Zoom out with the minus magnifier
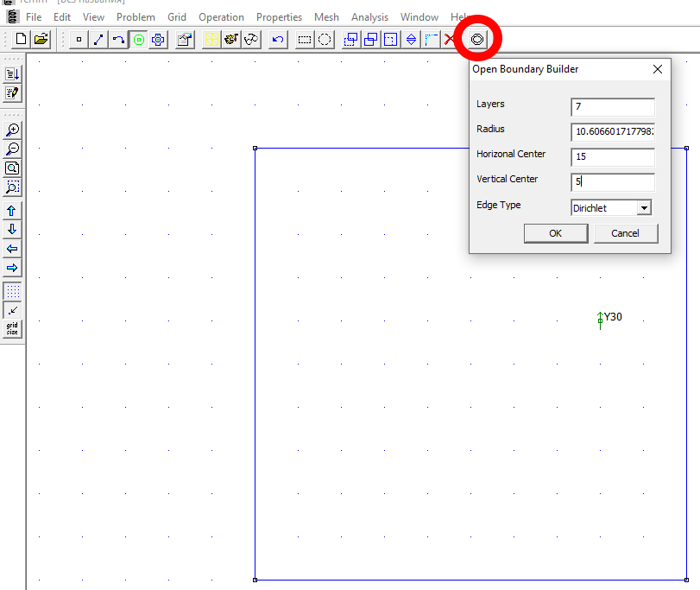Screen dimensions: 700x590 (12, 149)
